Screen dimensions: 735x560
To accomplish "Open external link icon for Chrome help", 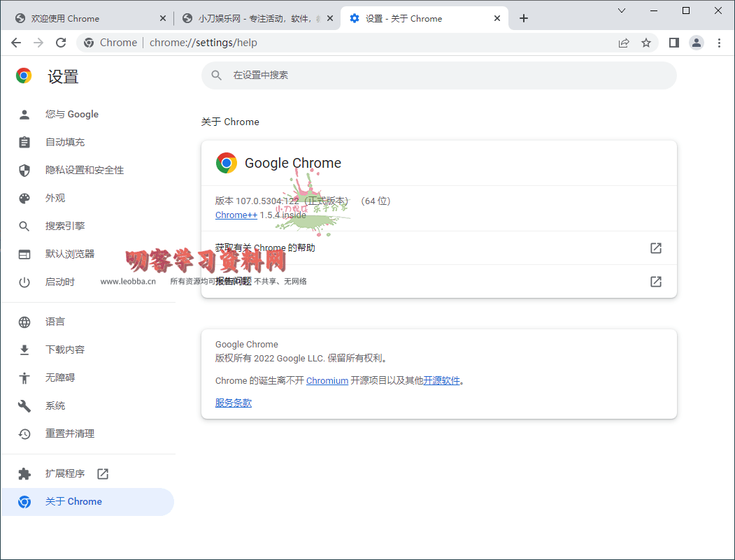I will point(655,248).
